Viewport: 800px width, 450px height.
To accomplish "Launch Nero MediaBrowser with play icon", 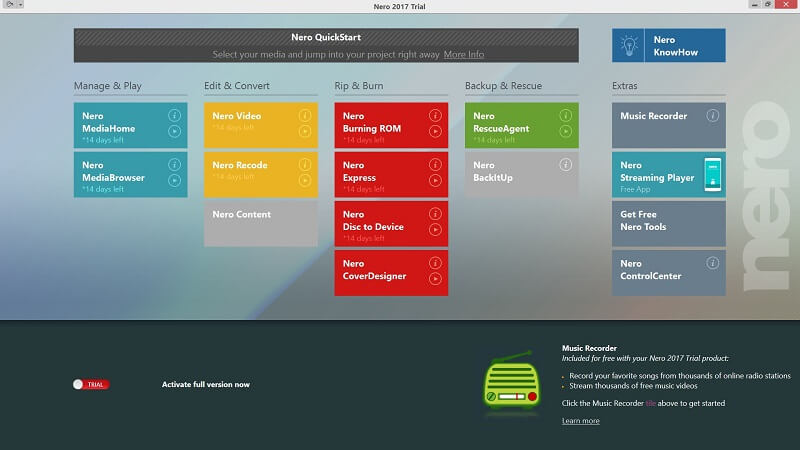I will click(174, 181).
